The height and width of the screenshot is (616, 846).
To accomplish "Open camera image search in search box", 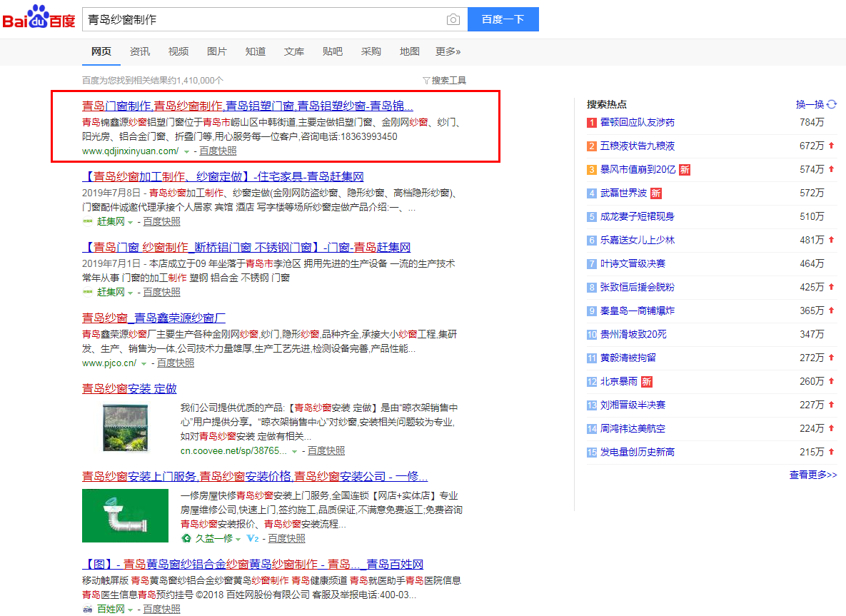I will 453,19.
